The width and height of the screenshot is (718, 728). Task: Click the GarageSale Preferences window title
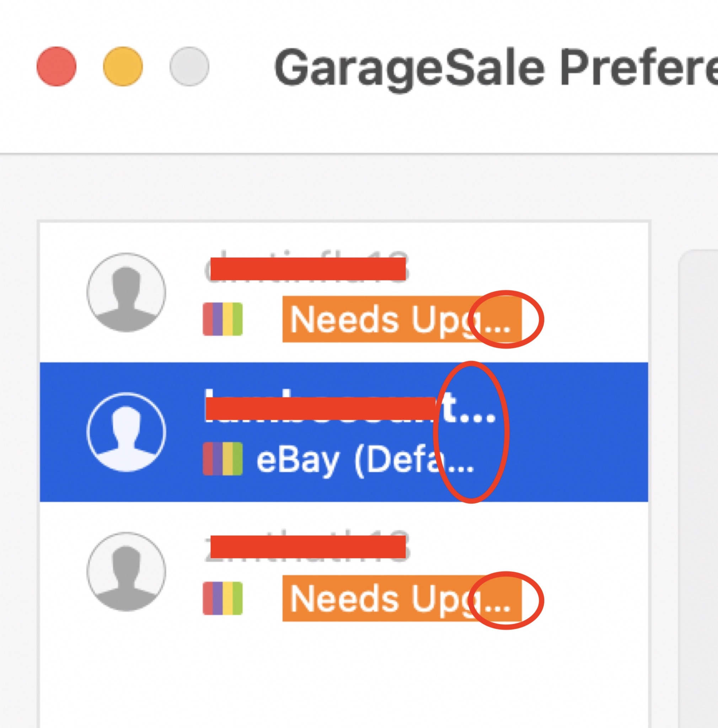tap(496, 68)
